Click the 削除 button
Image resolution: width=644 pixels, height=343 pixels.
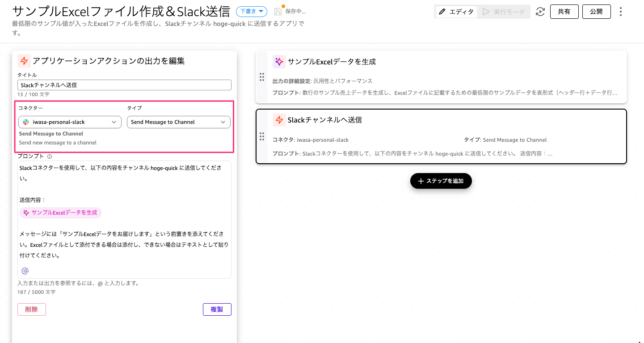click(32, 309)
